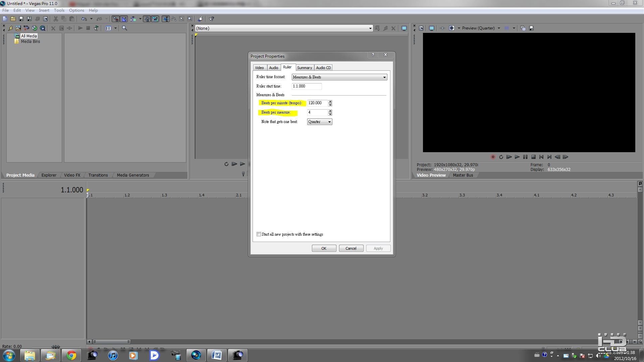Click the Search Media Bins magnifier icon
Viewport: 644px width, 362px height.
click(124, 28)
